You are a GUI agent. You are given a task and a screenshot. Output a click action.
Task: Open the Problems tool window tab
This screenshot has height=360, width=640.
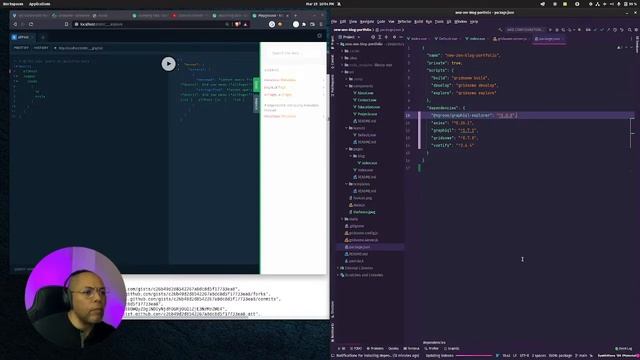tap(375, 349)
